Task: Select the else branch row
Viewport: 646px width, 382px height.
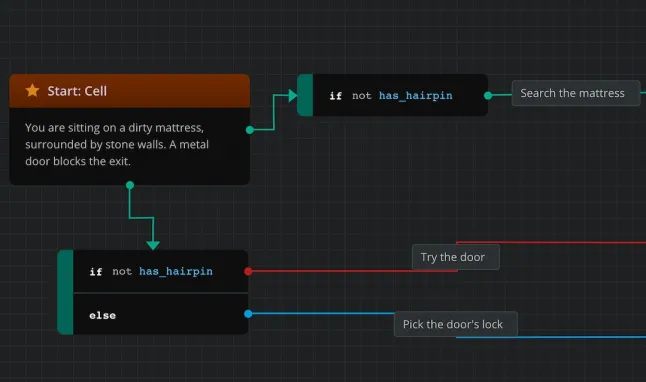Action: (x=161, y=314)
